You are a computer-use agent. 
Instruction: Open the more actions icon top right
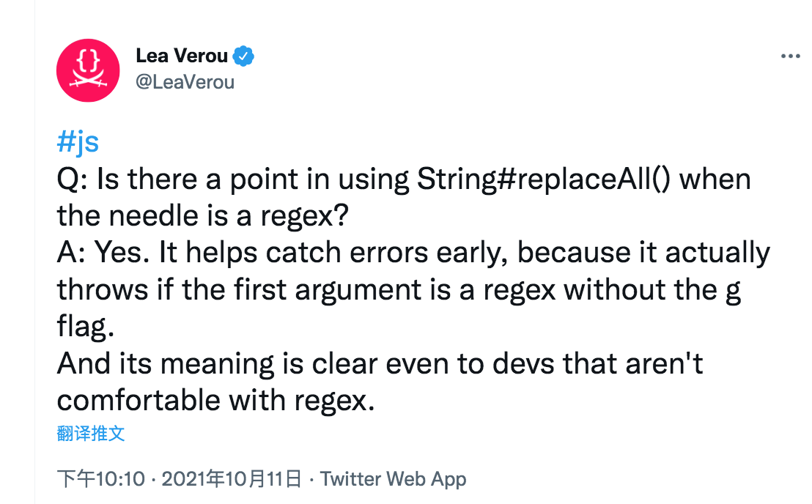[790, 56]
